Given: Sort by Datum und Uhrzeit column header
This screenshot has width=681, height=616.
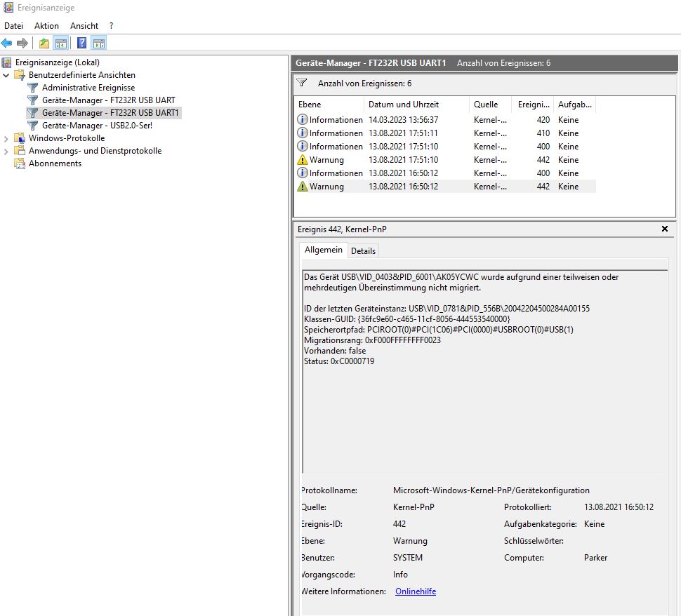Looking at the screenshot, I should (416, 104).
